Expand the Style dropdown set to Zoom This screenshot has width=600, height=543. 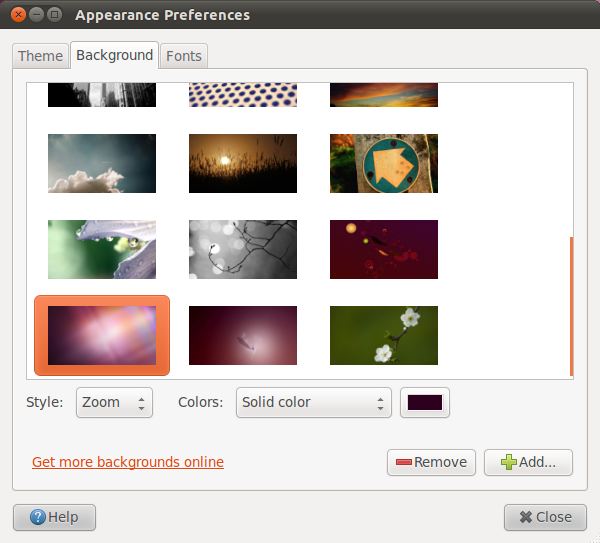(x=114, y=403)
